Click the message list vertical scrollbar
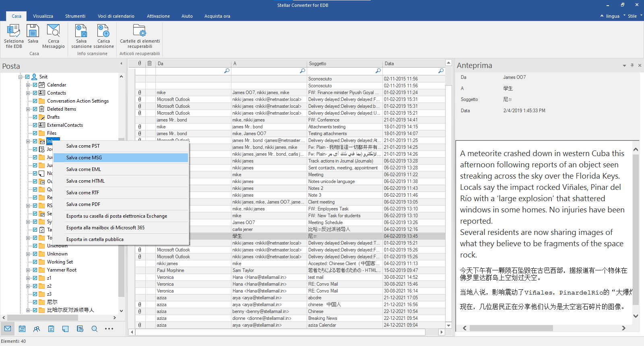Viewport: 644px width, 346px height. [448, 193]
